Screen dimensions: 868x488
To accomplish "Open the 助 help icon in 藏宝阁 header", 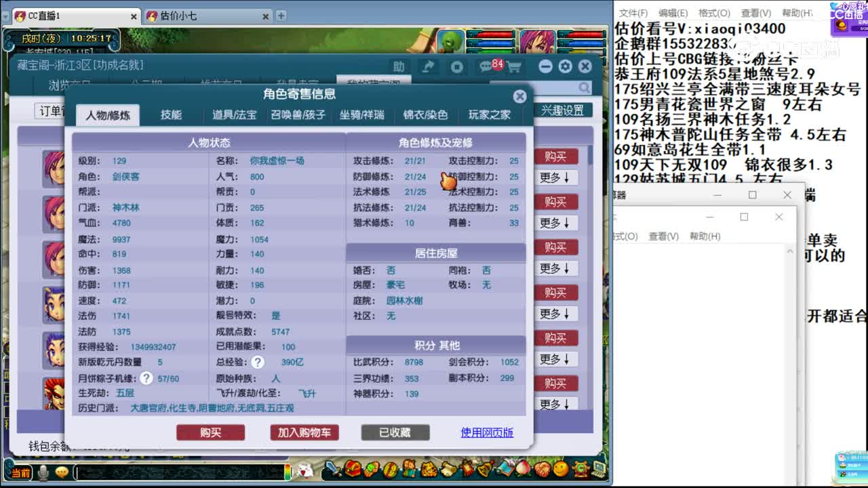I will point(398,66).
